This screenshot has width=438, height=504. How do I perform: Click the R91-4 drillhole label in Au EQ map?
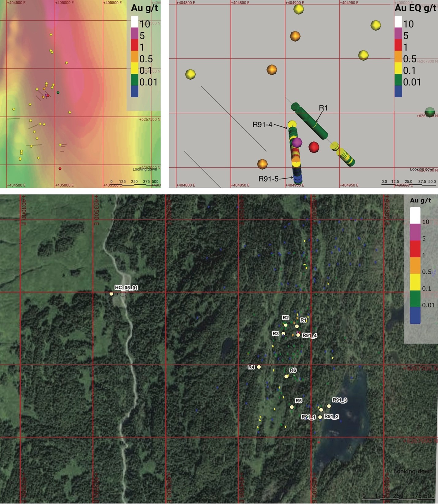pos(262,125)
